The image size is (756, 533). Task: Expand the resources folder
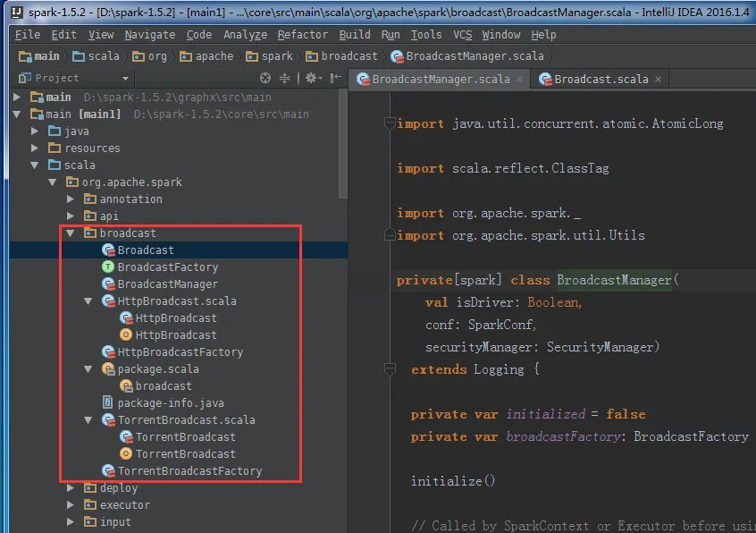click(x=35, y=148)
